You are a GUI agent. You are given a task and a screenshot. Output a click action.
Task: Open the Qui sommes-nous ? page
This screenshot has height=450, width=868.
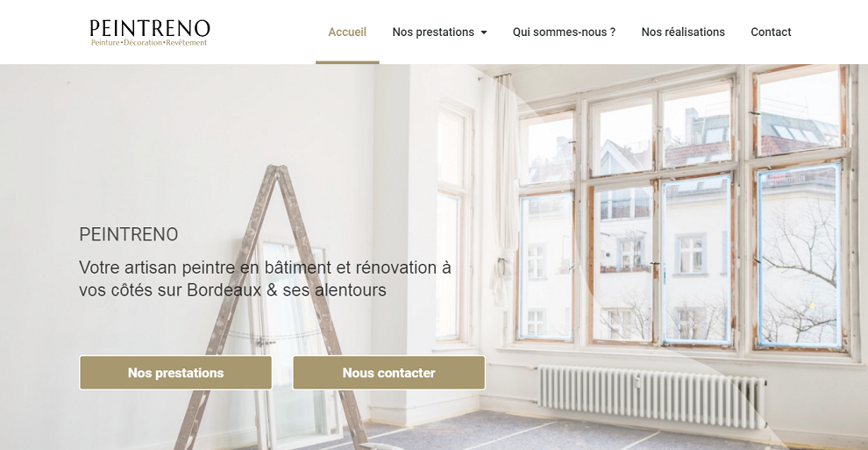coord(564,32)
